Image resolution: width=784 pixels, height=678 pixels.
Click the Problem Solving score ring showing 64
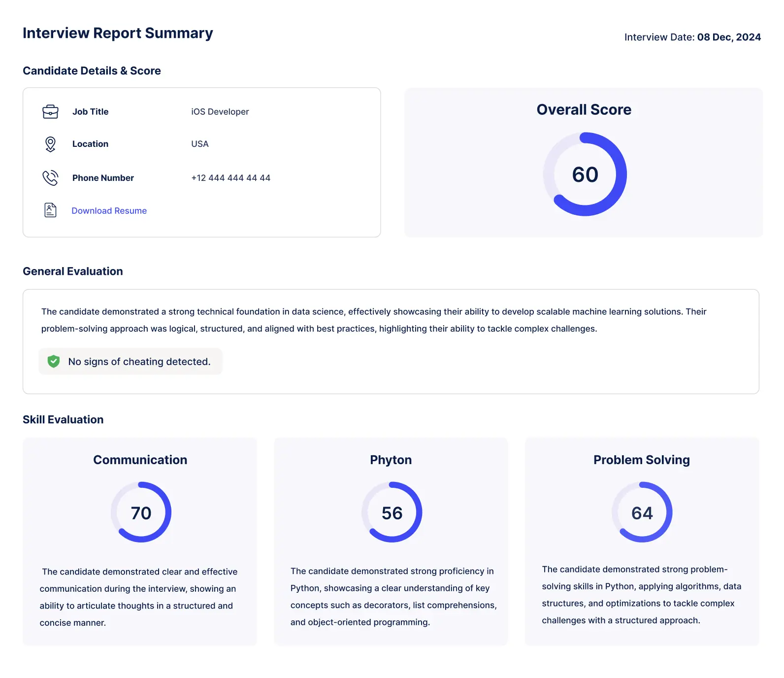tap(642, 512)
